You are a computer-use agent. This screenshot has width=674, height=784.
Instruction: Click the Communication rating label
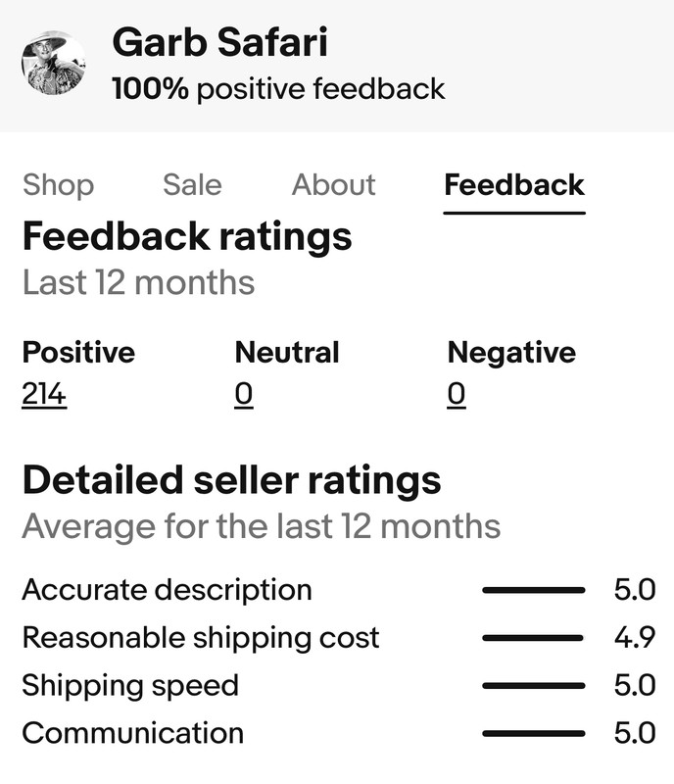pos(133,733)
